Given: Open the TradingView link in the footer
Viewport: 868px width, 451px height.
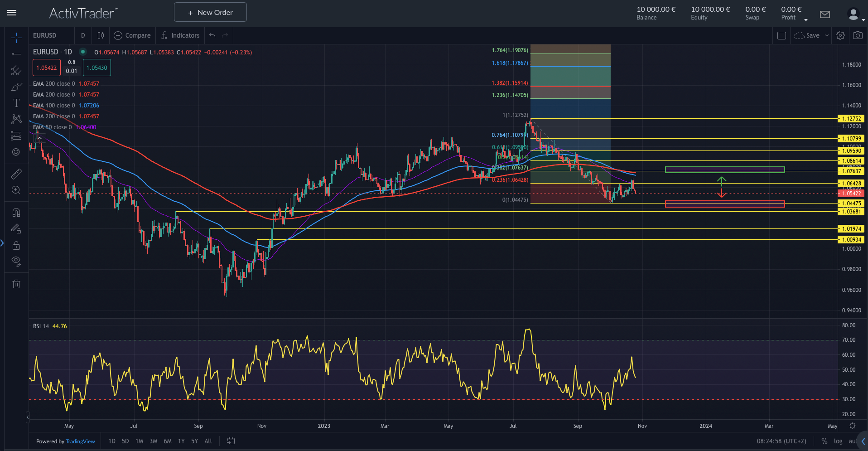Looking at the screenshot, I should [x=80, y=441].
